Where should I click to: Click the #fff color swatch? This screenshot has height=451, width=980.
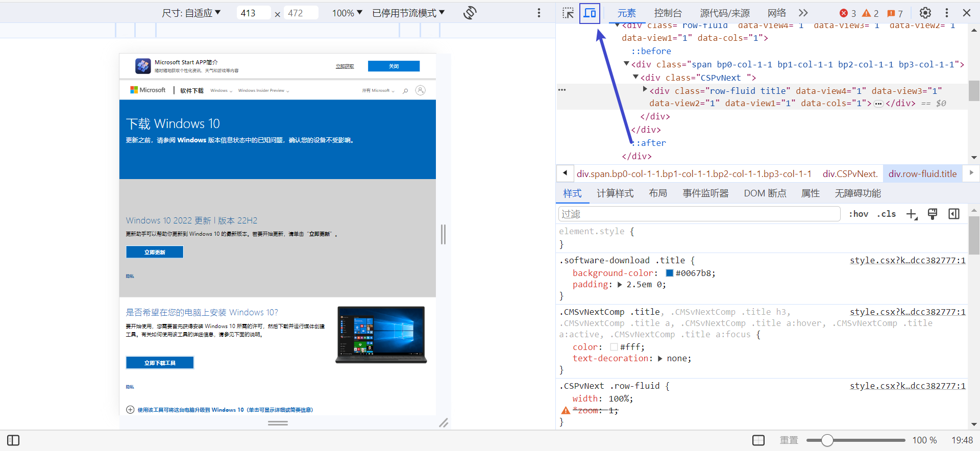(x=614, y=347)
